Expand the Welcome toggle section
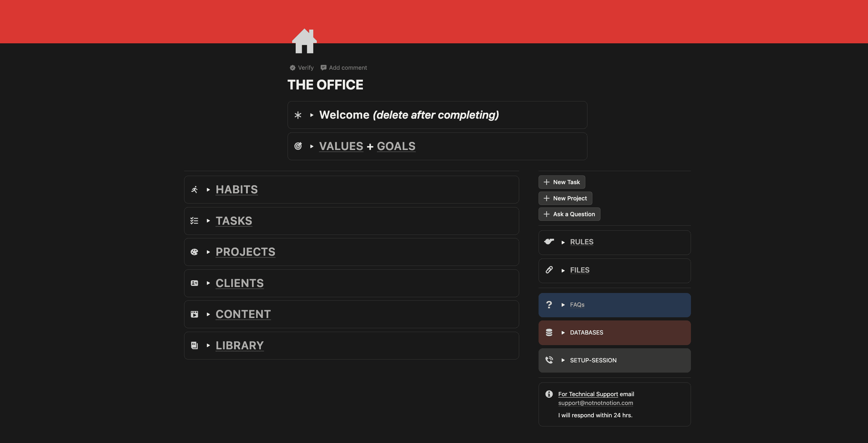This screenshot has height=443, width=868. pos(312,115)
